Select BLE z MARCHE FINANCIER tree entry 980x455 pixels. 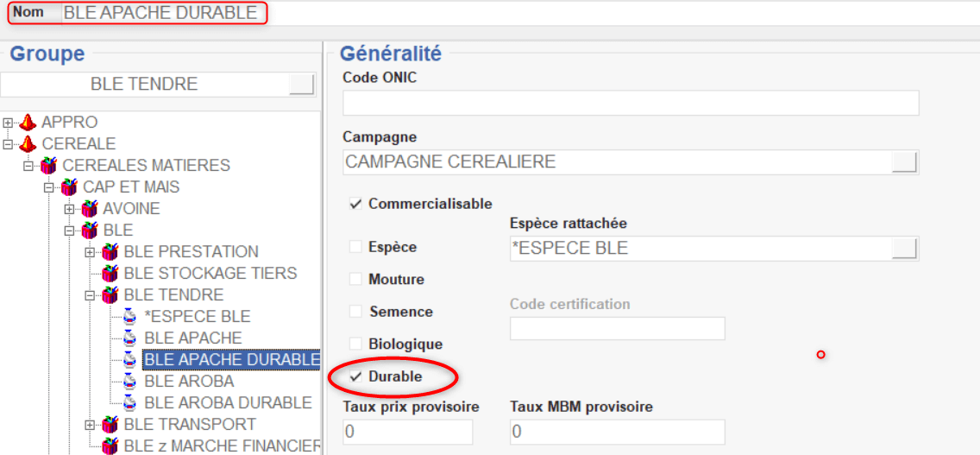(222, 446)
